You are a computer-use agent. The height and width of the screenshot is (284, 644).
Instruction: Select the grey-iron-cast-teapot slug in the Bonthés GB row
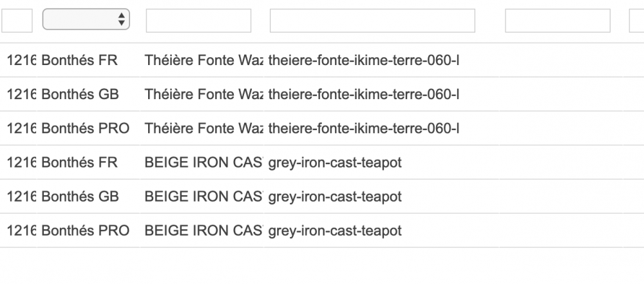(x=335, y=196)
